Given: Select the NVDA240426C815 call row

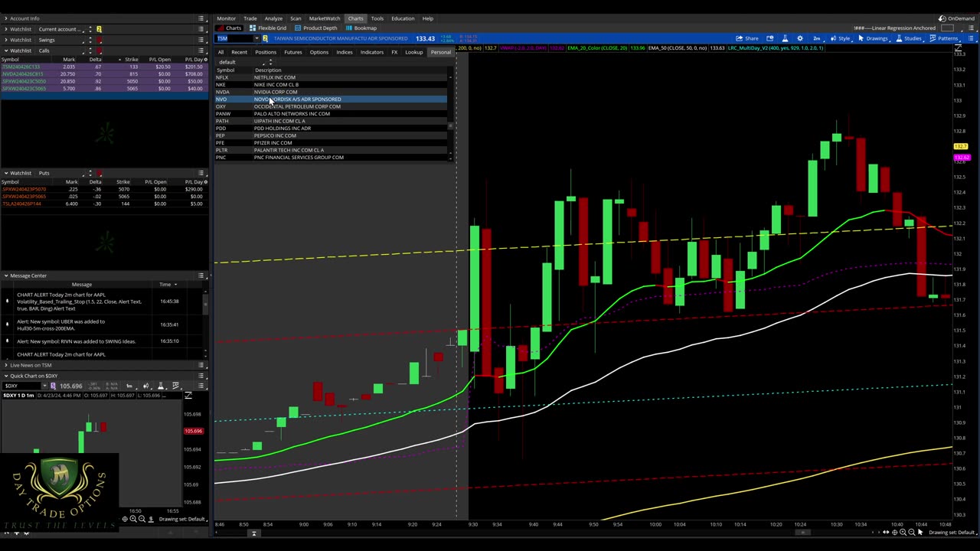Looking at the screenshot, I should pyautogui.click(x=103, y=74).
